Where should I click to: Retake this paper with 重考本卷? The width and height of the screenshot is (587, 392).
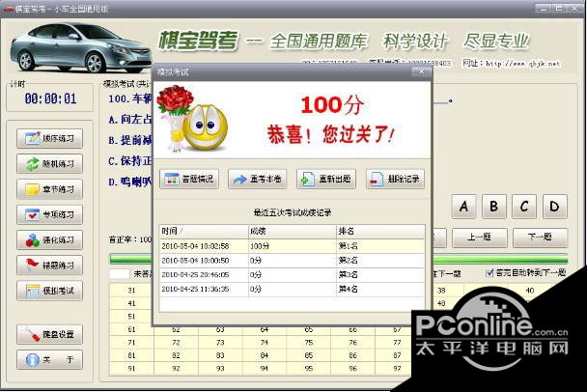pyautogui.click(x=258, y=180)
